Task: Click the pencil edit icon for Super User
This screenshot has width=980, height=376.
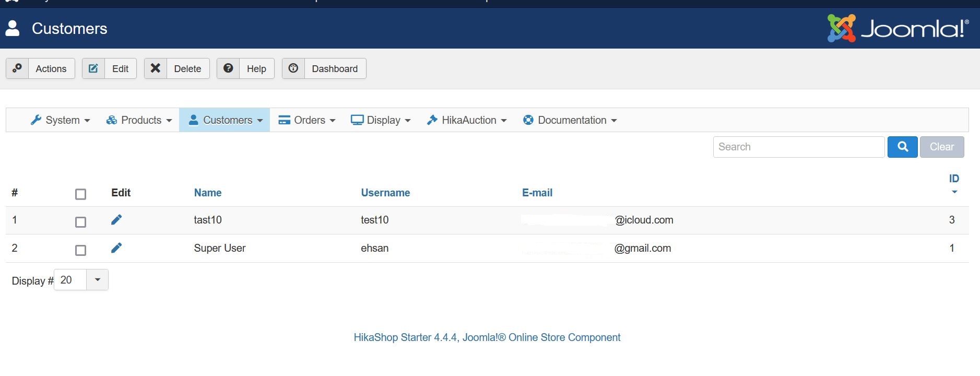Action: (116, 248)
